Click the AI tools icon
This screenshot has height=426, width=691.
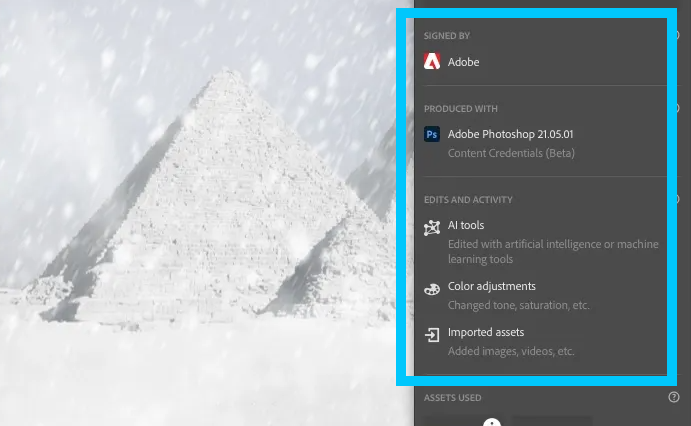coord(432,228)
